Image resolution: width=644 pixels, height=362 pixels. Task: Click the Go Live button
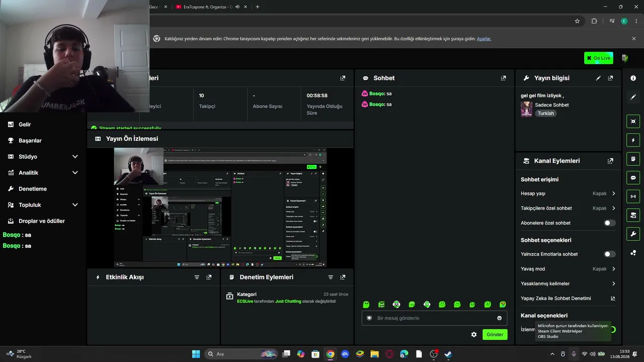tap(599, 58)
